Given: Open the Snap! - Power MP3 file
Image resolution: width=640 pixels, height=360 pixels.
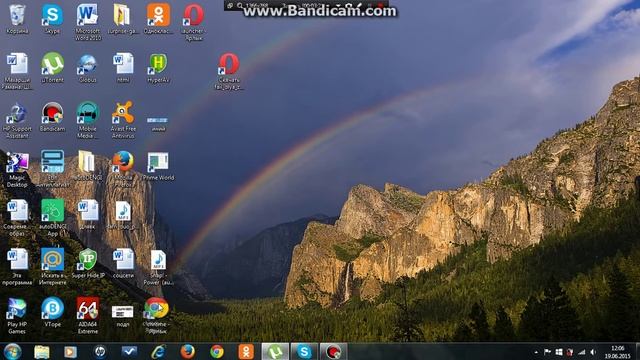Looking at the screenshot, I should point(158,260).
